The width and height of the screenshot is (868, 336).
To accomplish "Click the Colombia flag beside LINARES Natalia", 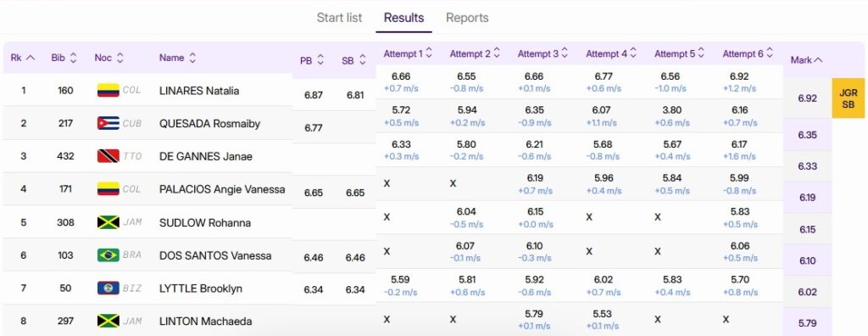I will tap(108, 91).
